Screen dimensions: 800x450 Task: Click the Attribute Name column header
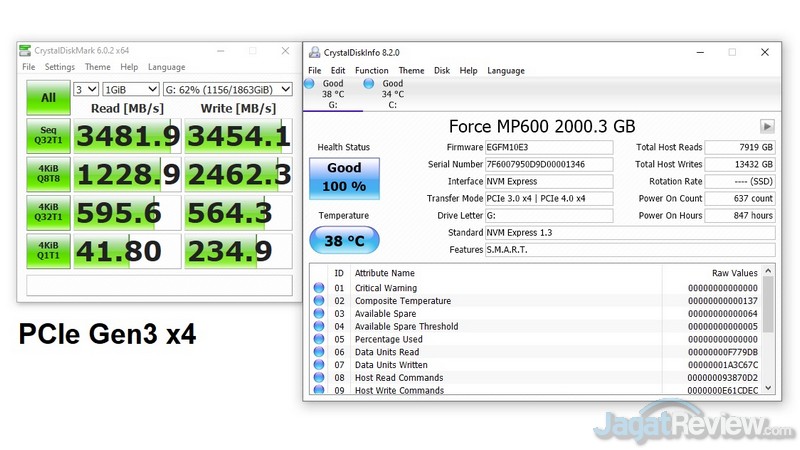pos(385,273)
